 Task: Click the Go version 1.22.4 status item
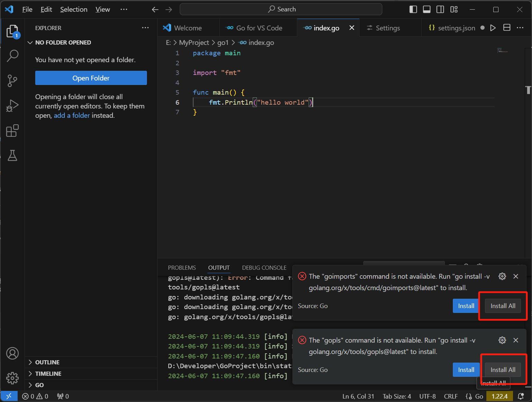pos(500,396)
